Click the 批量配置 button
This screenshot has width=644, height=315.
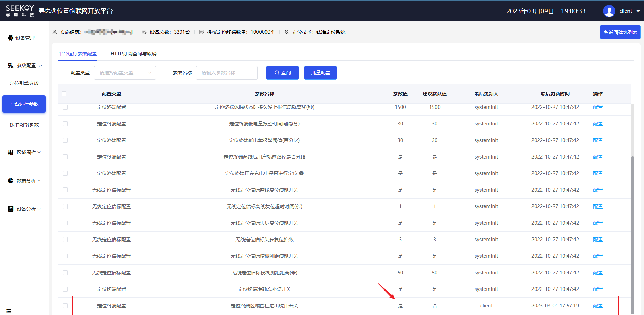click(320, 73)
